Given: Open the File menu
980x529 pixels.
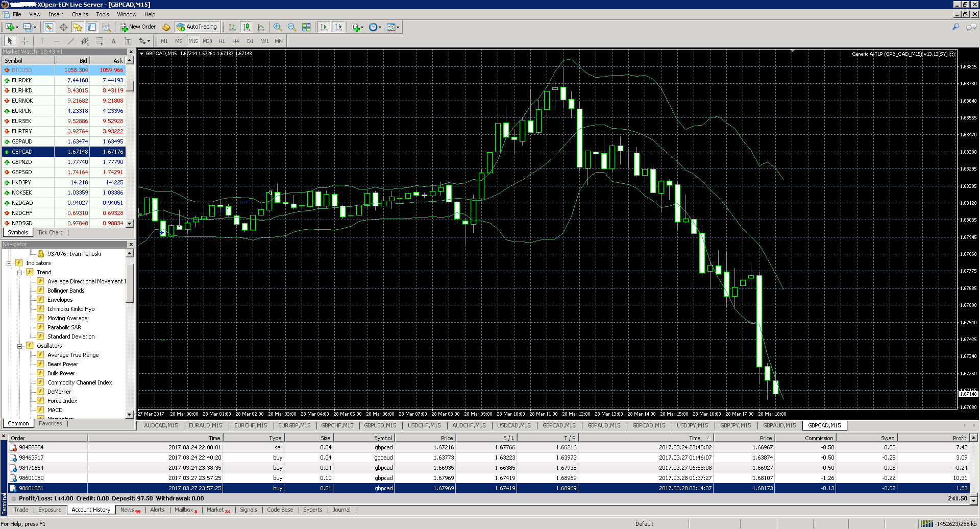Looking at the screenshot, I should (x=17, y=14).
